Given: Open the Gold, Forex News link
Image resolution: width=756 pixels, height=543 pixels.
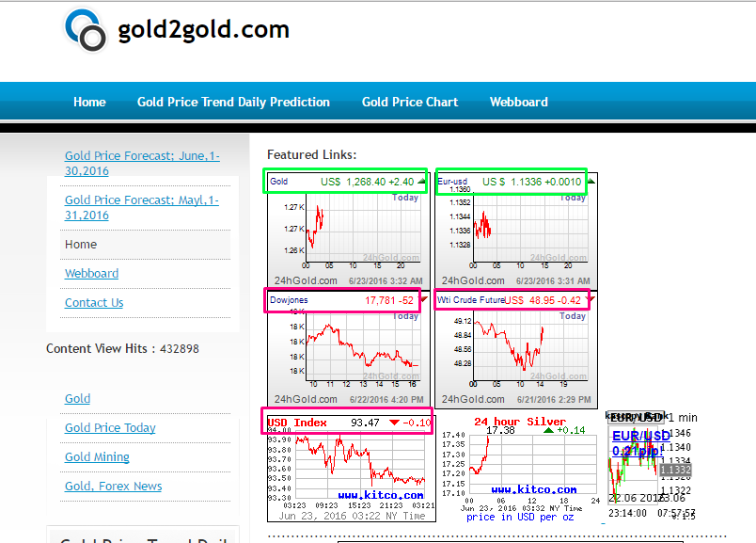Looking at the screenshot, I should click(x=113, y=486).
